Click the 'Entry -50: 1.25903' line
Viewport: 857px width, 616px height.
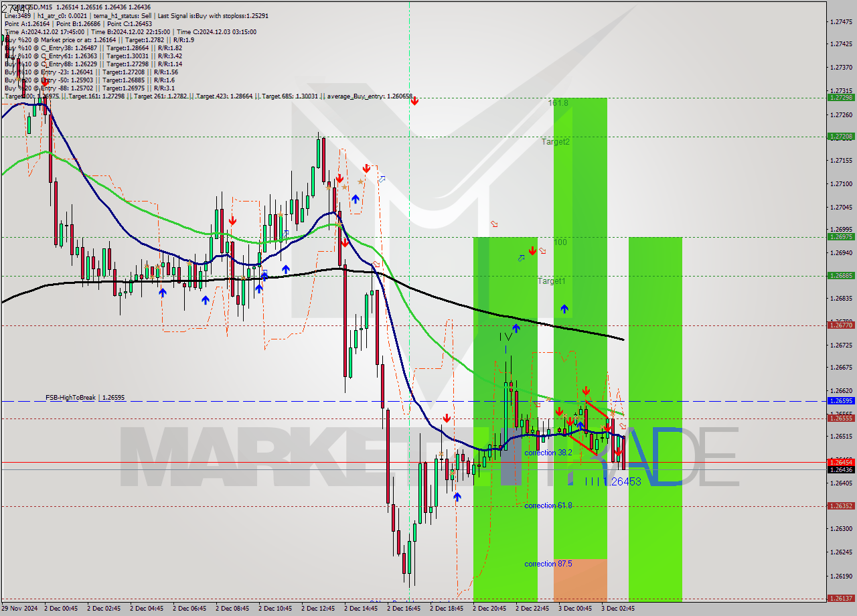pyautogui.click(x=90, y=80)
